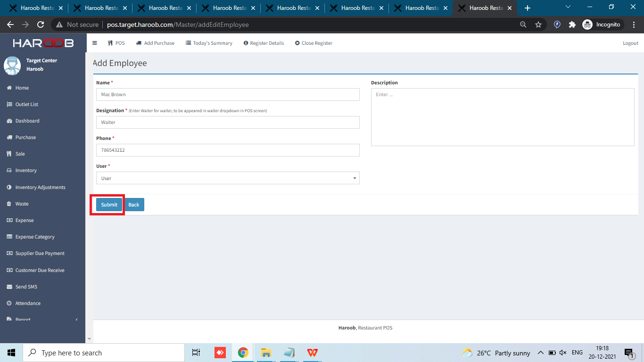Image resolution: width=644 pixels, height=362 pixels.
Task: Open File Explorer from the taskbar
Action: pos(266,353)
